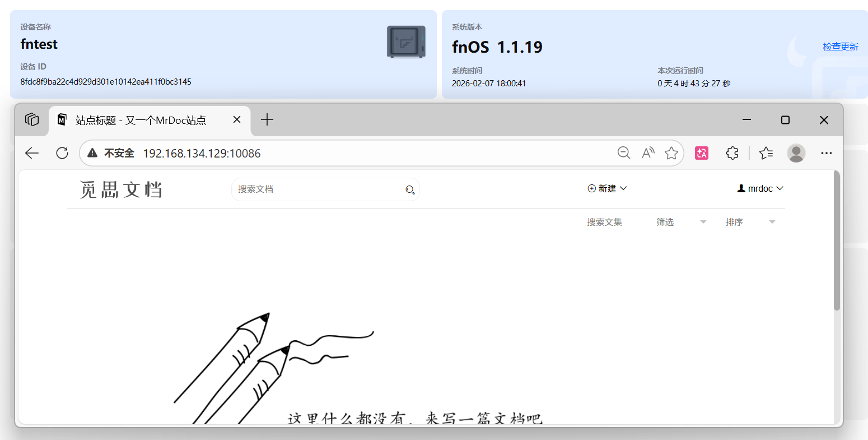Open the Extensions puzzle icon
The height and width of the screenshot is (440, 868).
tap(732, 153)
